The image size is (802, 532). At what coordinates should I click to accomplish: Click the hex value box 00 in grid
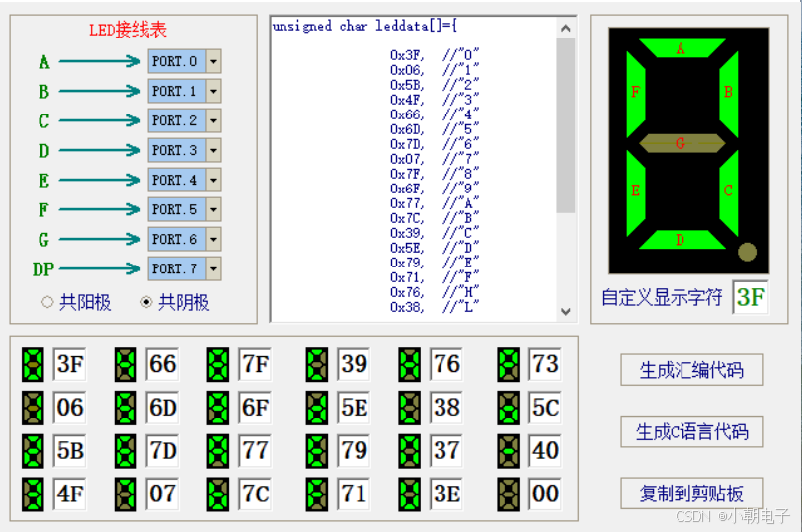click(x=545, y=494)
